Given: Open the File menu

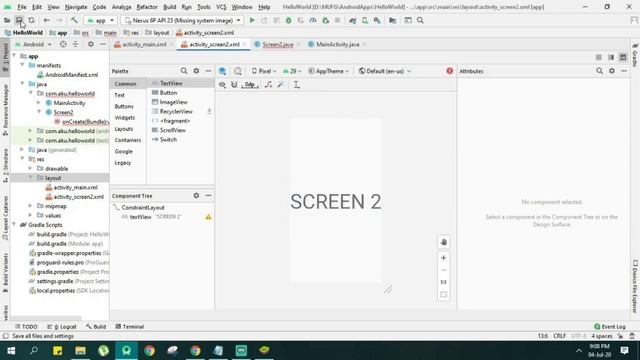Looking at the screenshot, I should pyautogui.click(x=22, y=7).
